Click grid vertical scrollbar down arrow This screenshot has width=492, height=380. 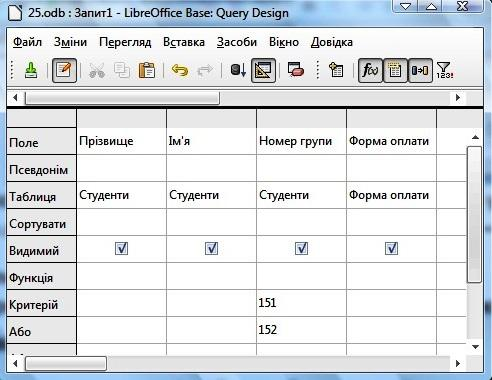[x=475, y=347]
